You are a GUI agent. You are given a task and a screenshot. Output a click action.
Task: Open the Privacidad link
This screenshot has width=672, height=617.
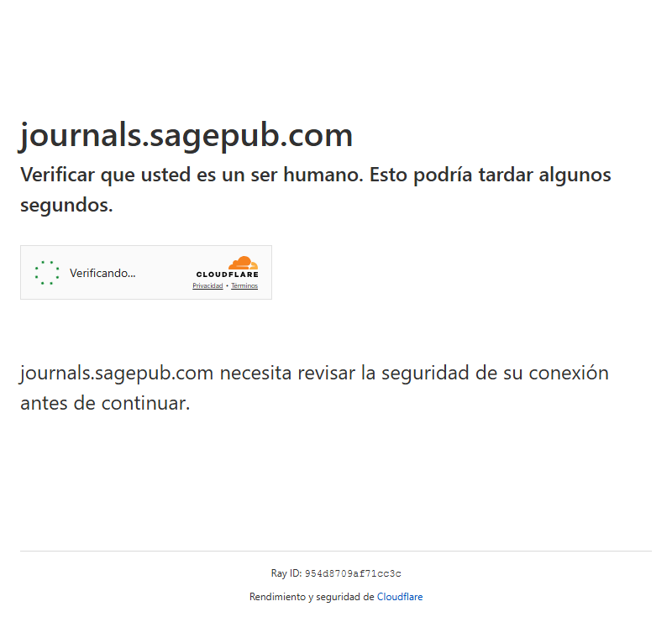[x=207, y=285]
